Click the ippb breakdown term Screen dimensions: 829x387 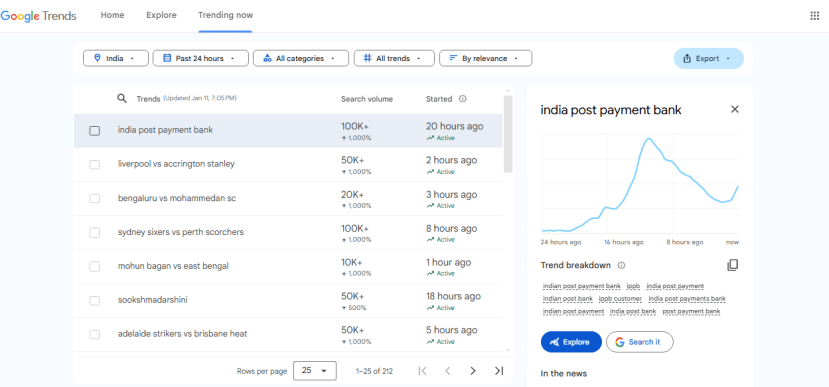(x=633, y=286)
